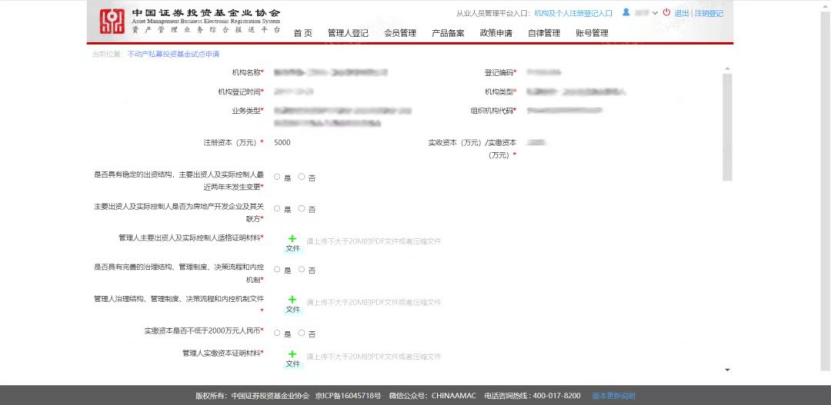The width and height of the screenshot is (831, 406).
Task: Select 是 for 实缴资本不低于2000万元
Action: pyautogui.click(x=277, y=333)
